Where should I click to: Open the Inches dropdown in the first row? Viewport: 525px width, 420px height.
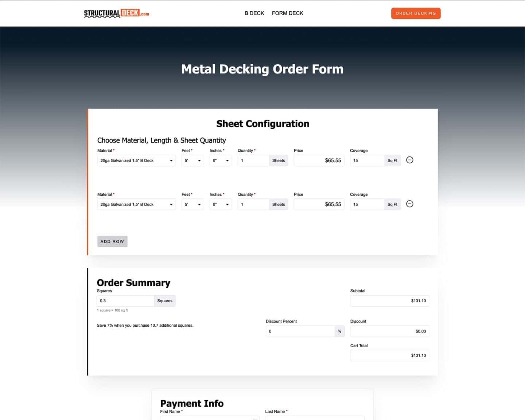220,160
